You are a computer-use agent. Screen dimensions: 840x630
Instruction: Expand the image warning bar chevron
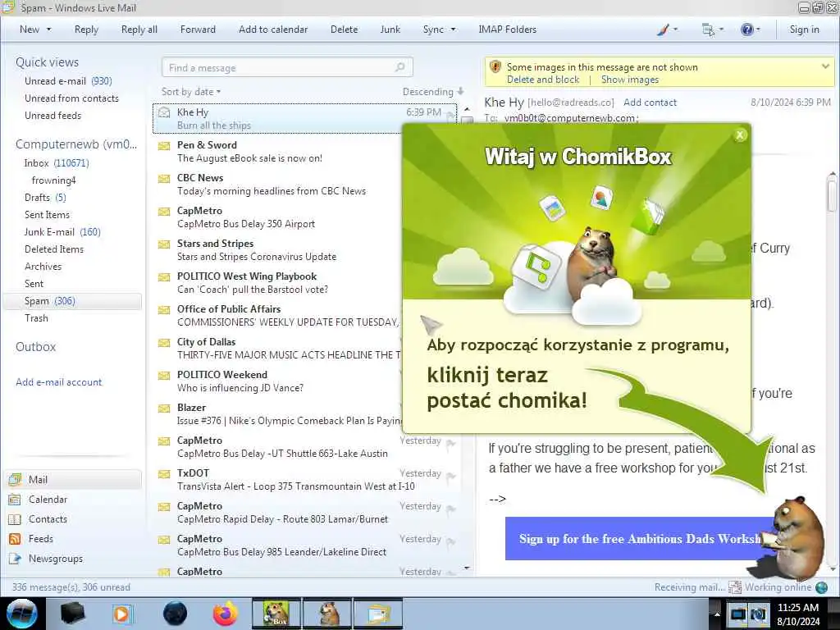pos(825,66)
